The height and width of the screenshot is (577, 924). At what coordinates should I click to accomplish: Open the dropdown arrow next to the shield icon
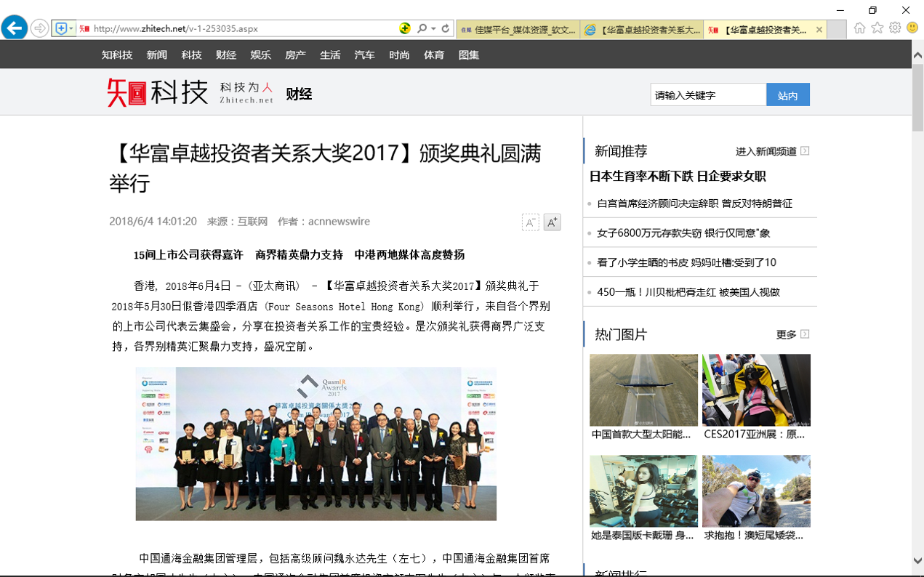click(x=71, y=28)
